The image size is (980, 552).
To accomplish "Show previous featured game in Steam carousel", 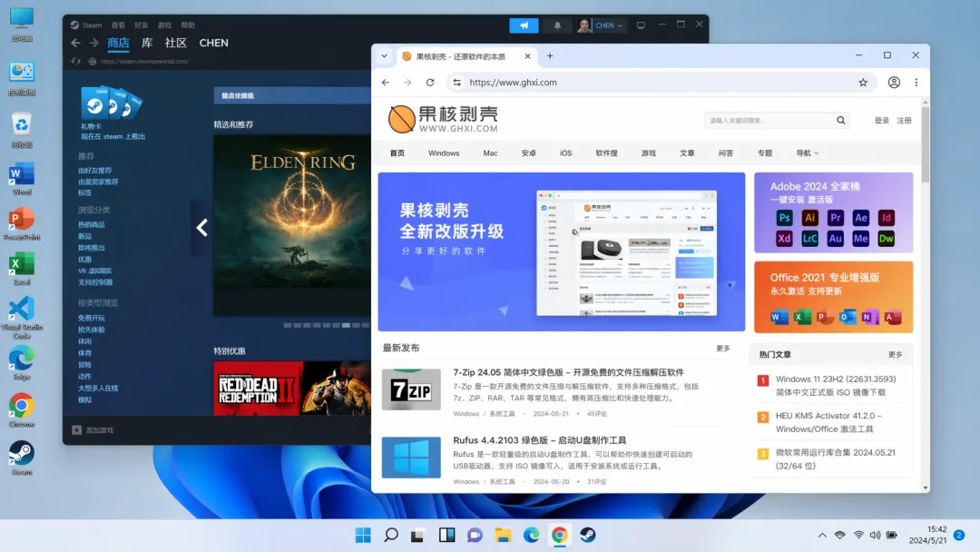I will 201,228.
